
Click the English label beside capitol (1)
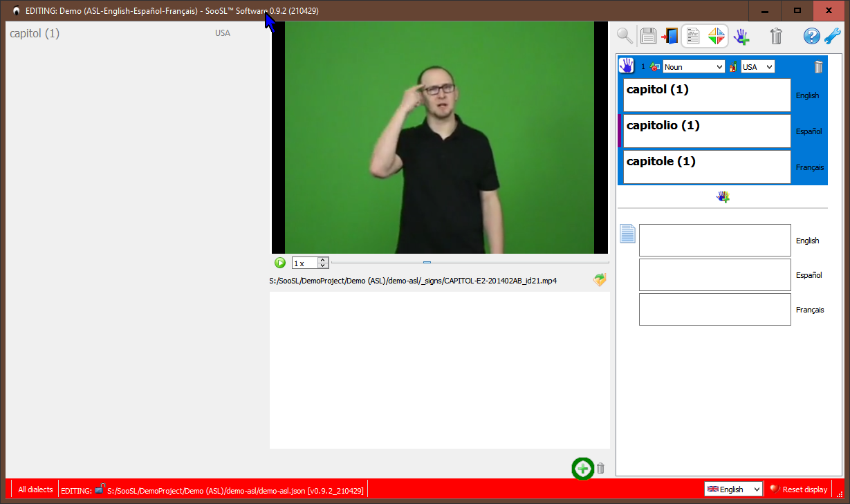pos(807,95)
